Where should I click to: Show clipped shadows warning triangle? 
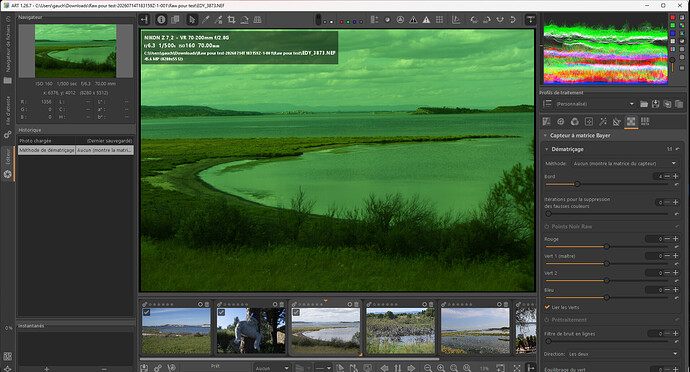pos(413,19)
